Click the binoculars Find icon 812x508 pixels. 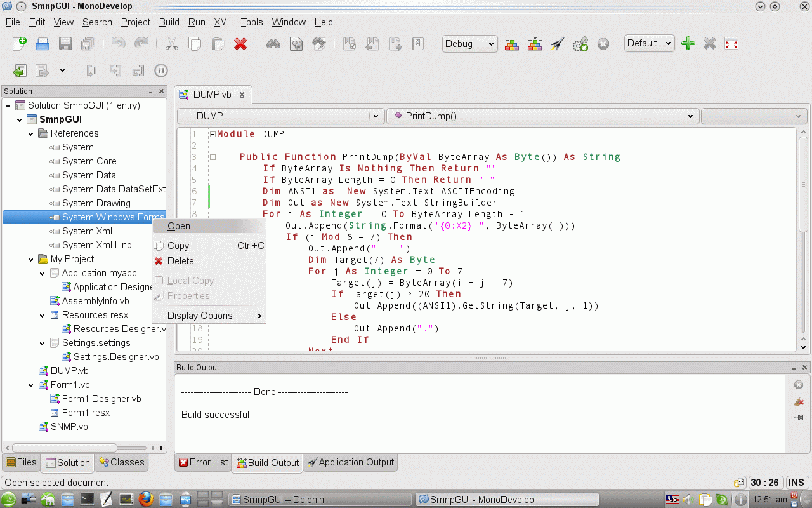coord(273,44)
